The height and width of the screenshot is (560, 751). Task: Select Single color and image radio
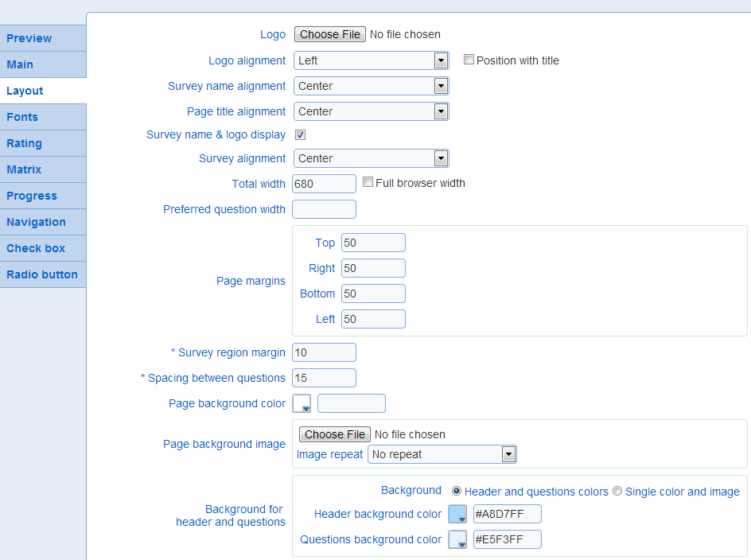coord(617,491)
